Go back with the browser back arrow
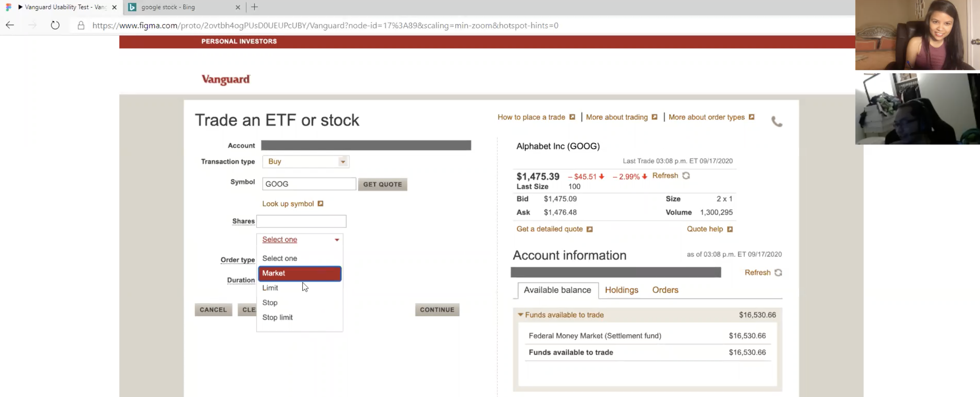Image resolution: width=980 pixels, height=397 pixels. [x=10, y=25]
